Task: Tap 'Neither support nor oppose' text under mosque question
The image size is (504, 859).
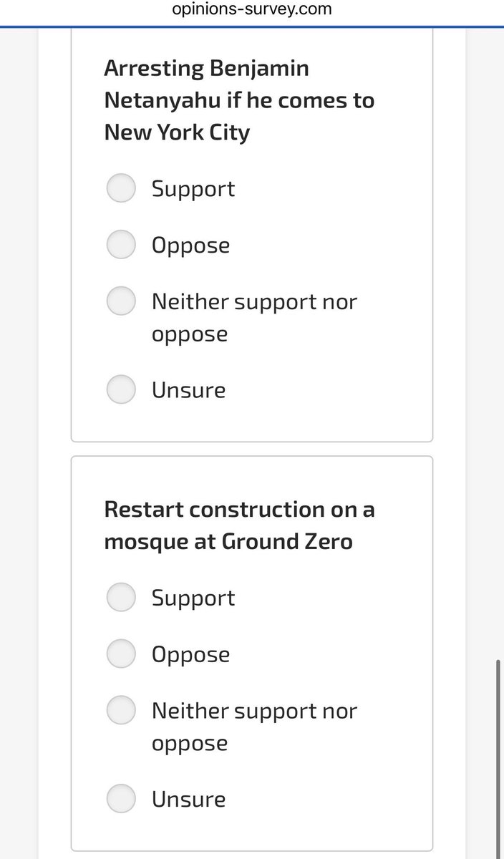Action: [253, 726]
